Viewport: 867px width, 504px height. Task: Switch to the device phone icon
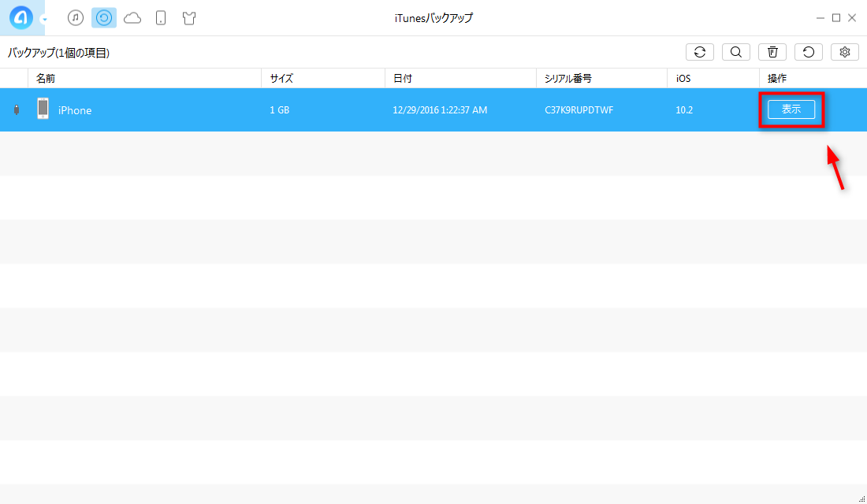pyautogui.click(x=161, y=17)
